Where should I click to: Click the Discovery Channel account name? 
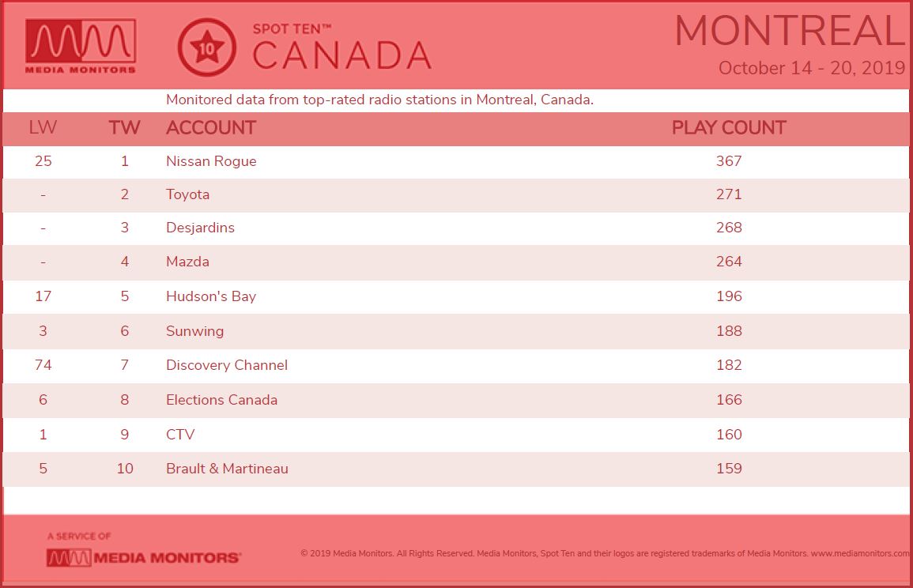227,365
